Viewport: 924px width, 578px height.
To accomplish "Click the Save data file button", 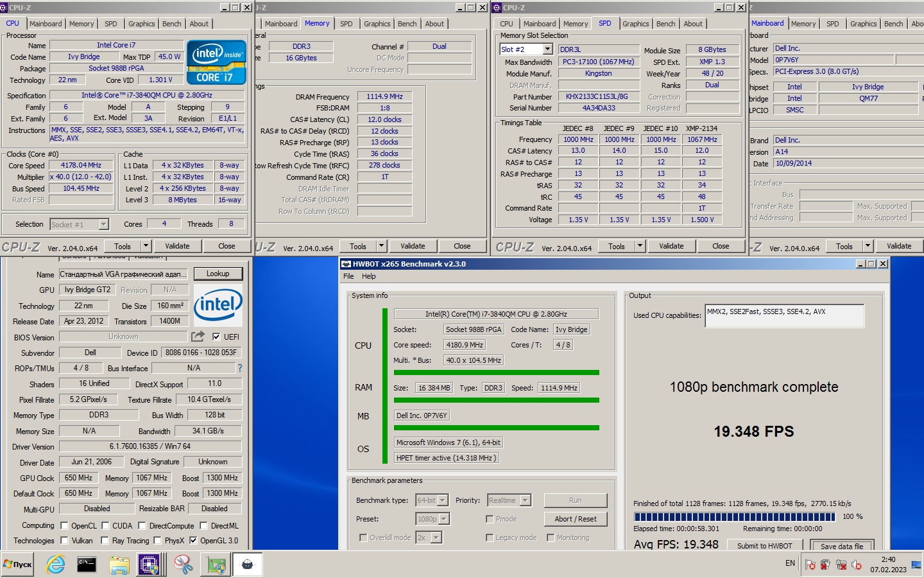I will tap(842, 546).
